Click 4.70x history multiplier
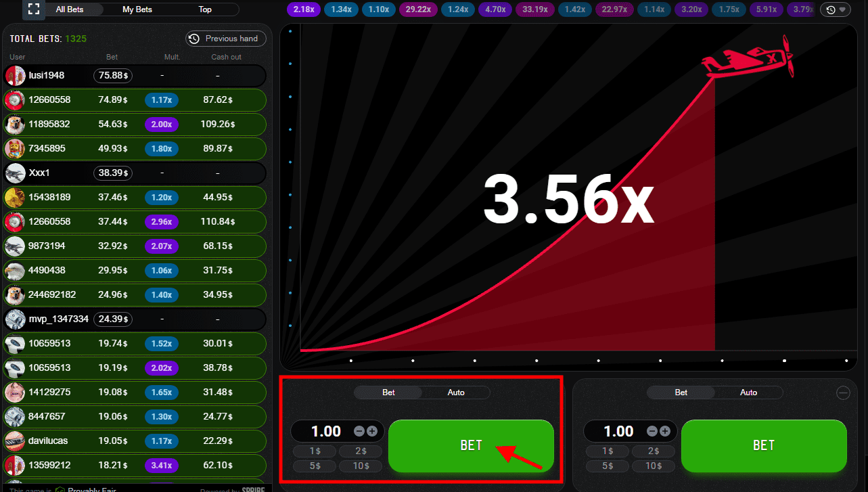Image resolution: width=868 pixels, height=492 pixels. (x=495, y=9)
